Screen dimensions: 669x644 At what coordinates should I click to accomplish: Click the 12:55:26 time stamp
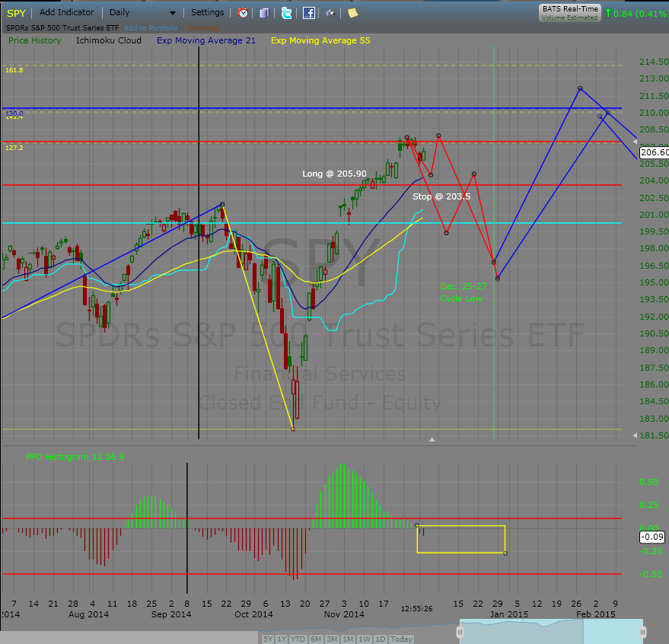(416, 608)
